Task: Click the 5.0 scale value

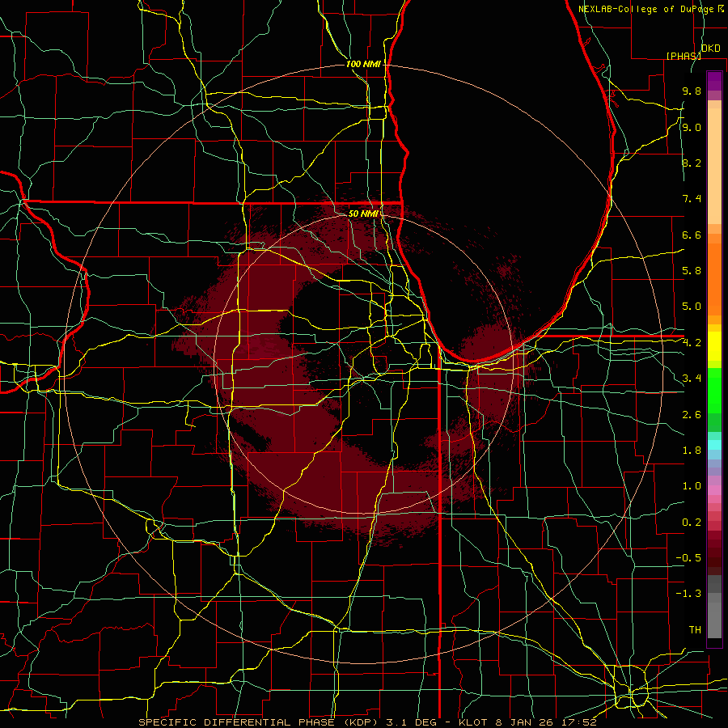Action: coord(692,307)
